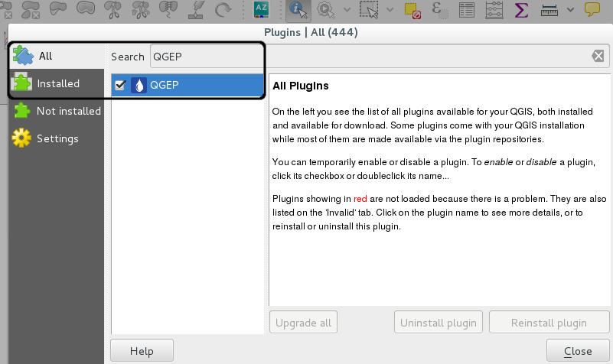Click the QGEP water drop plugin icon

coord(139,85)
